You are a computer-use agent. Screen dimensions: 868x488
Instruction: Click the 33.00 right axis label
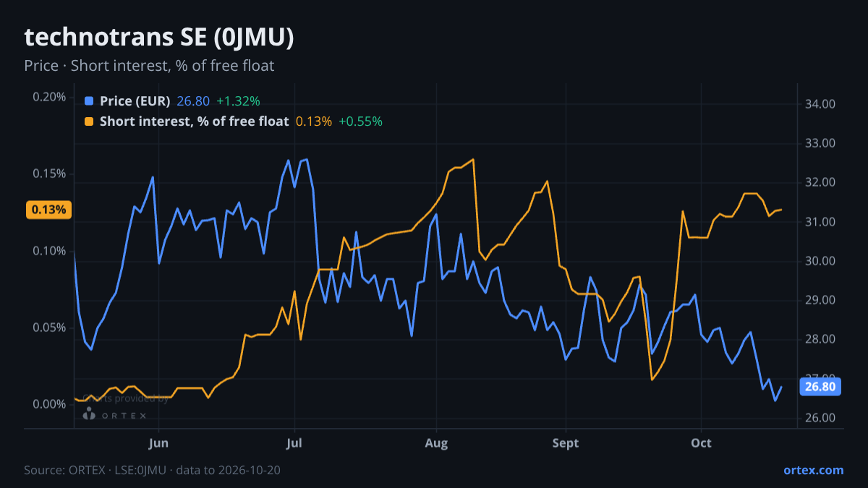point(820,143)
